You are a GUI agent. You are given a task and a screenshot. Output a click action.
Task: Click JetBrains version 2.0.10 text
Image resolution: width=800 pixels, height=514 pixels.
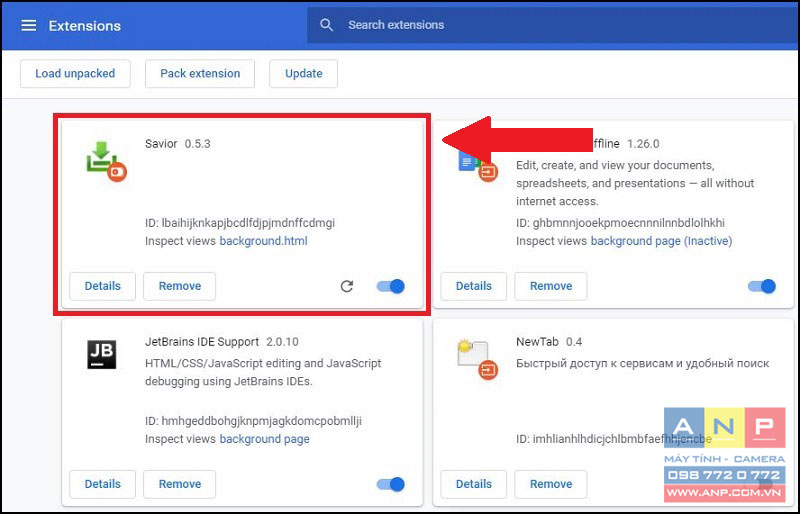click(282, 342)
